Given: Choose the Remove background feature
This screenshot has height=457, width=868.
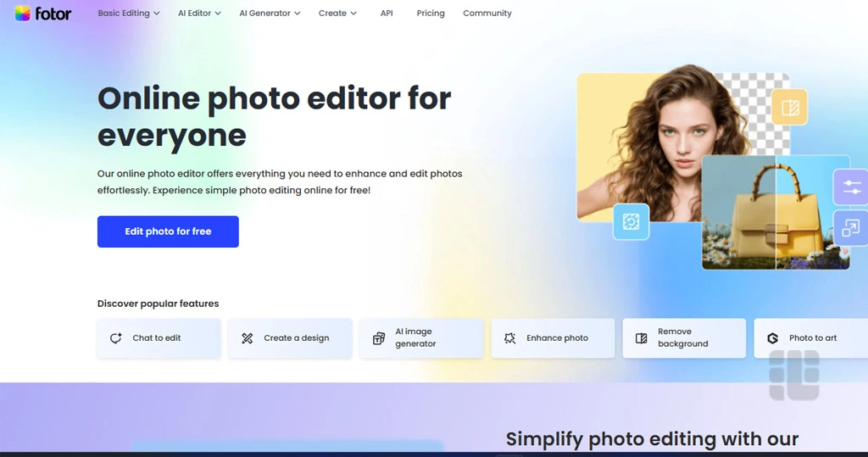Looking at the screenshot, I should coord(684,338).
